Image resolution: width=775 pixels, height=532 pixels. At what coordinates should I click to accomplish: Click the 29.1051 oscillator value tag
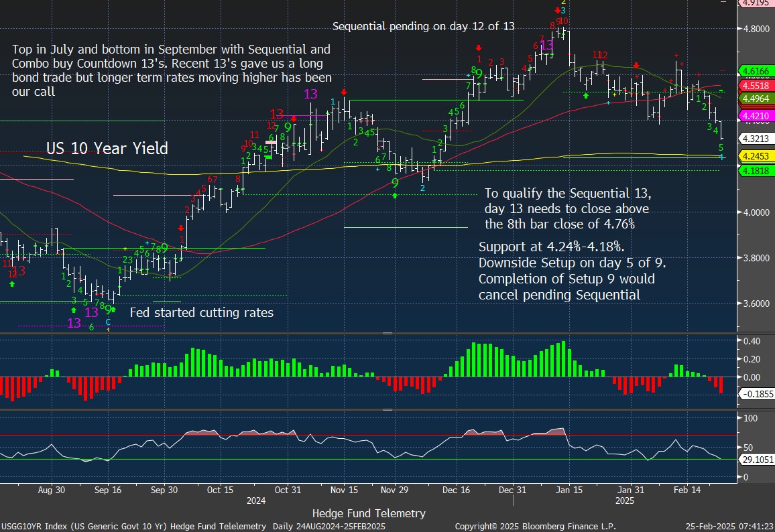coord(756,460)
